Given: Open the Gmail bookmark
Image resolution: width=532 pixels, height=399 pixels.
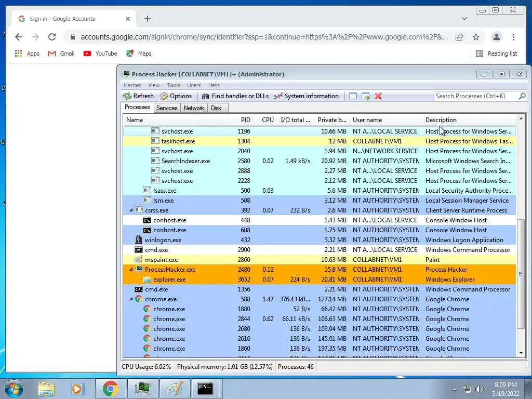Looking at the screenshot, I should (x=61, y=54).
